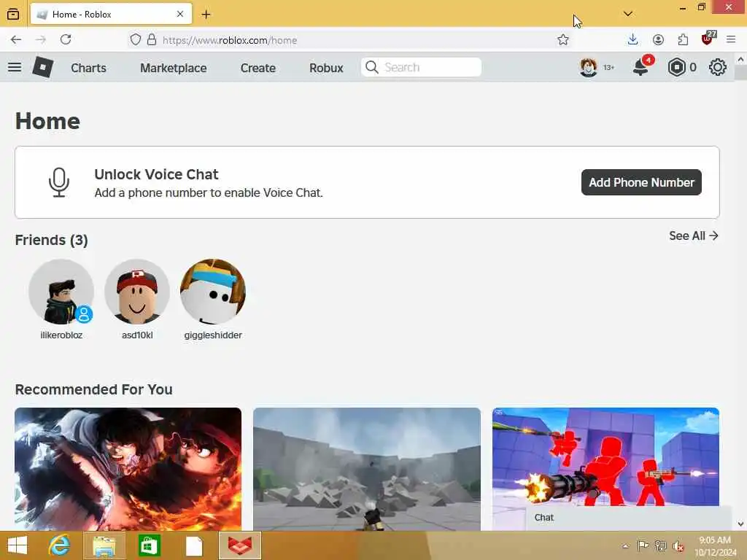Image resolution: width=747 pixels, height=560 pixels.
Task: Go to Marketplace
Action: (174, 68)
